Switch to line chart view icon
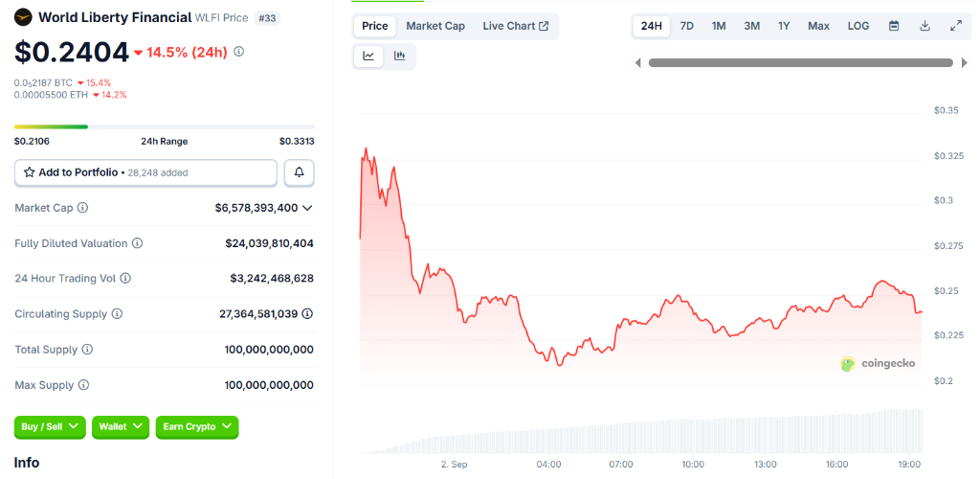Screen dimensions: 980x479 pyautogui.click(x=368, y=57)
